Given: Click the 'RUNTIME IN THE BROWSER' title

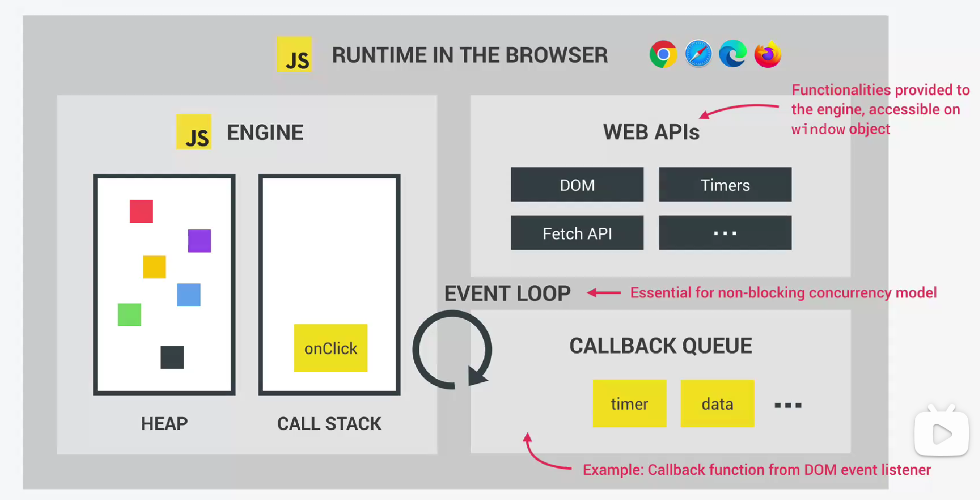Looking at the screenshot, I should click(469, 55).
